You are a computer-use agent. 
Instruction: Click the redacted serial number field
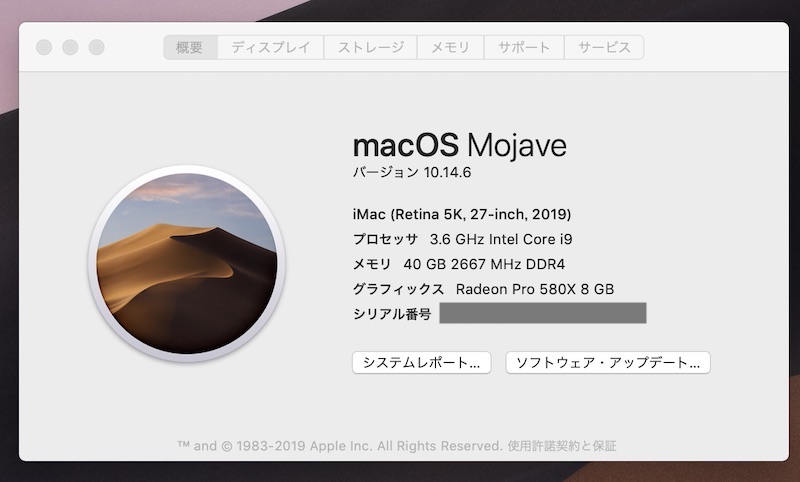pyautogui.click(x=543, y=313)
